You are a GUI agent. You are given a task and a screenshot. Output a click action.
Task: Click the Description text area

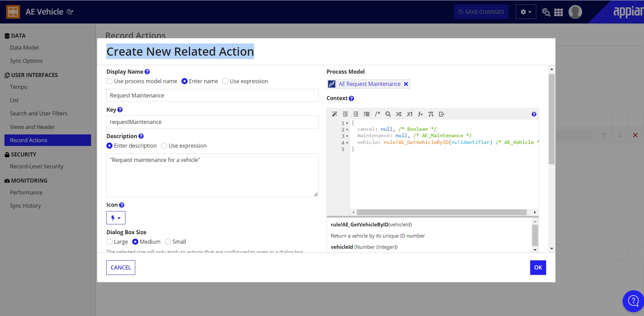click(212, 175)
